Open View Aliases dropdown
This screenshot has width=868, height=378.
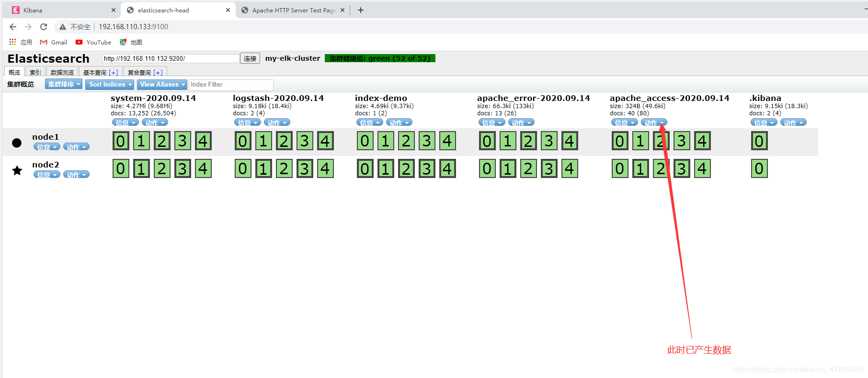(x=162, y=84)
